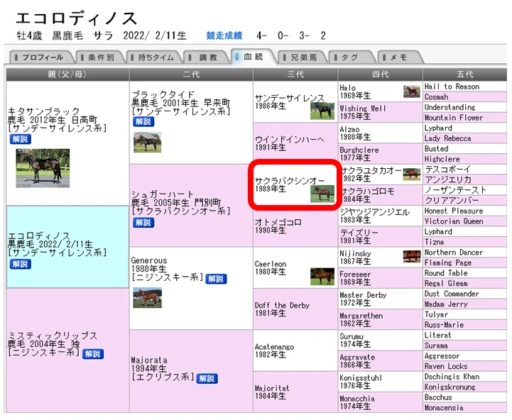This screenshot has height=420, width=512.
Task: Click 解説 button under シュガーハート
Action: pyautogui.click(x=143, y=223)
